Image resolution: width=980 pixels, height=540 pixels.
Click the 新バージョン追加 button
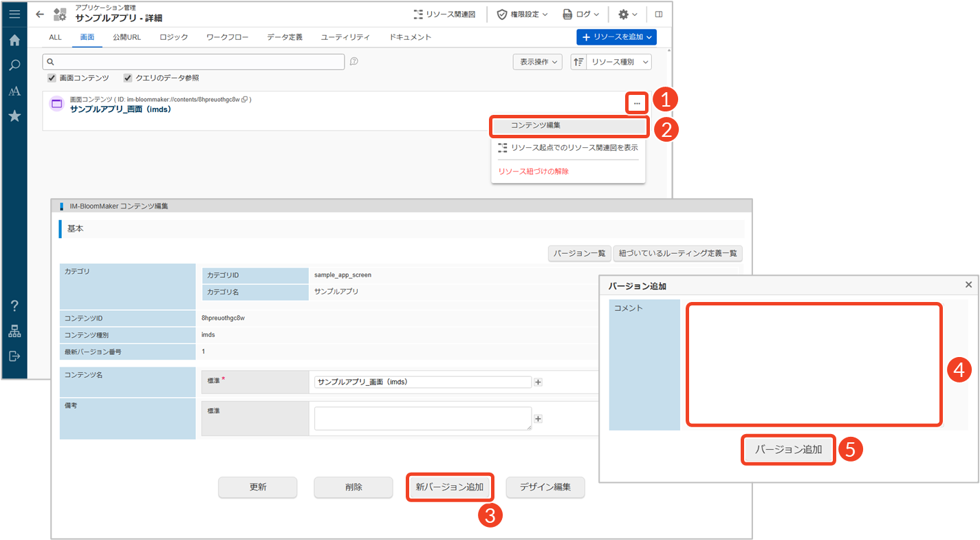(x=450, y=487)
